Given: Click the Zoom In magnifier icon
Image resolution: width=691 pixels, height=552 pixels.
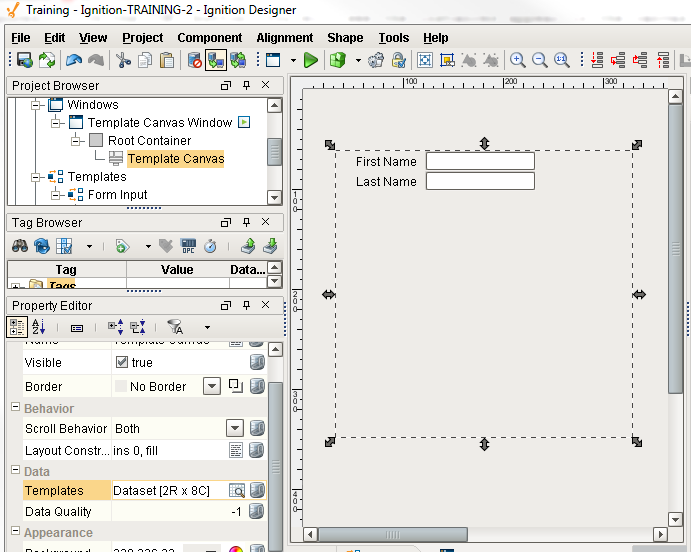Looking at the screenshot, I should coord(518,61).
